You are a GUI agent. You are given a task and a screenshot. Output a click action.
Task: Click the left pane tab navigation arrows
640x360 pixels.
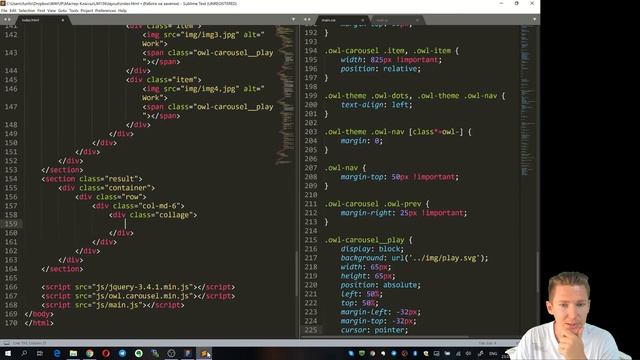(x=7, y=20)
